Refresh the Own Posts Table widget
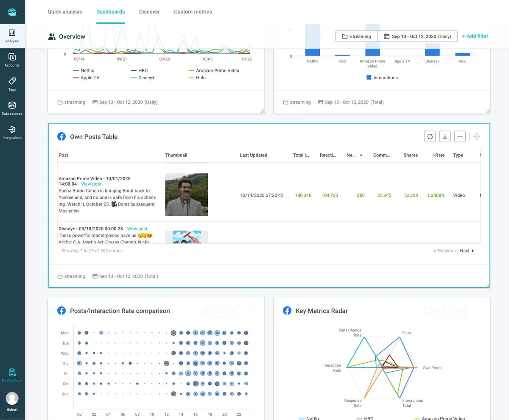The image size is (509, 420). pyautogui.click(x=430, y=136)
